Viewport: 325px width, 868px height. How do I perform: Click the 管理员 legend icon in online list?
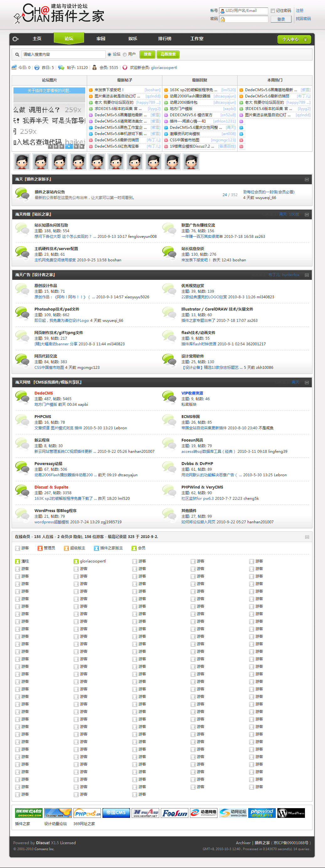click(40, 548)
